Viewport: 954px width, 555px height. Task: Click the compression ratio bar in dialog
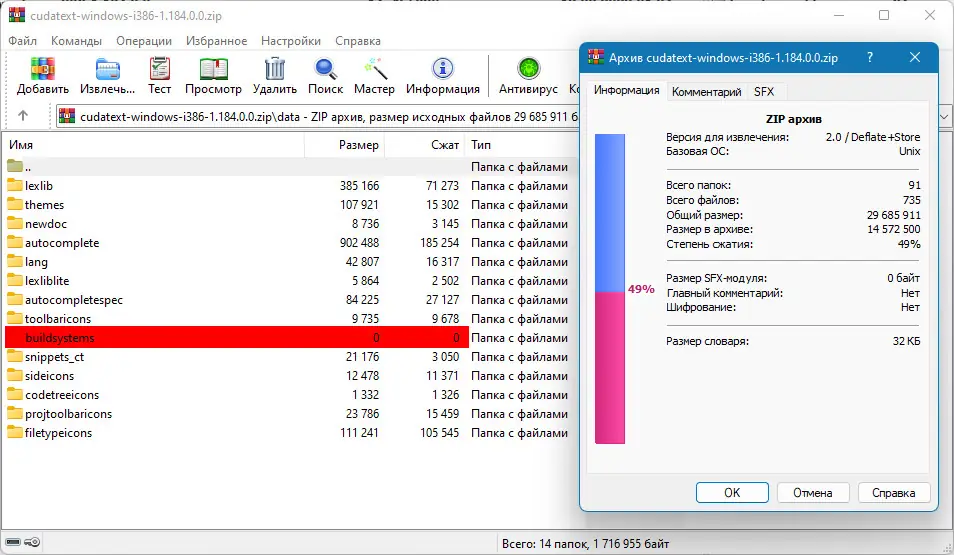tap(610, 288)
